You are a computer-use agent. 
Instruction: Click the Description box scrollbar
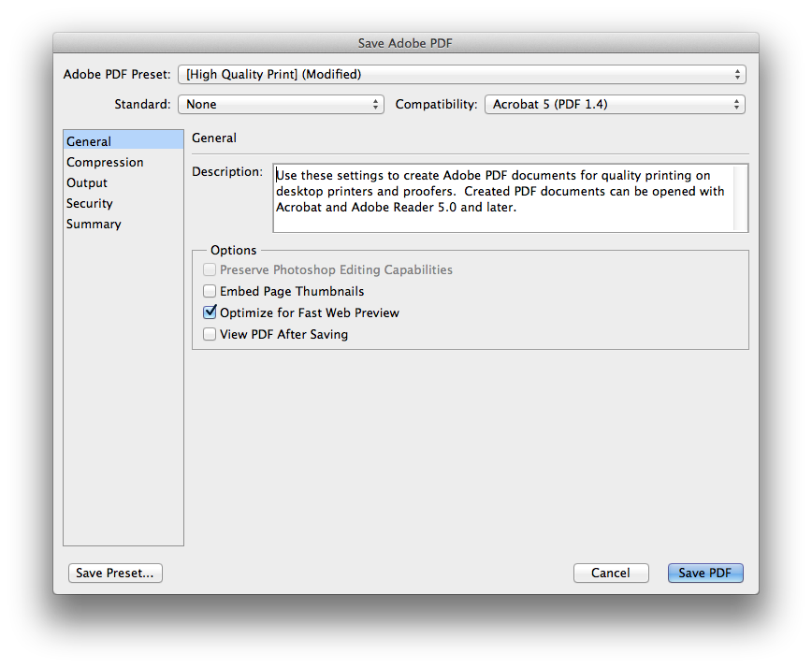[x=741, y=198]
